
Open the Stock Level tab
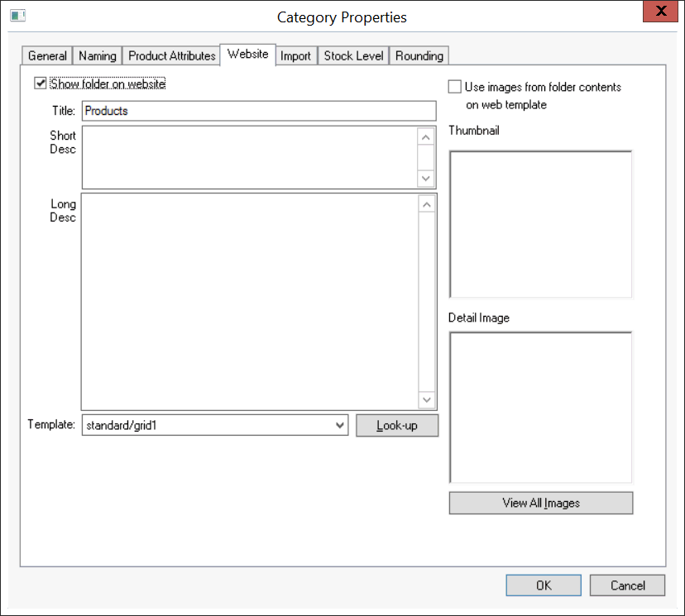click(353, 56)
